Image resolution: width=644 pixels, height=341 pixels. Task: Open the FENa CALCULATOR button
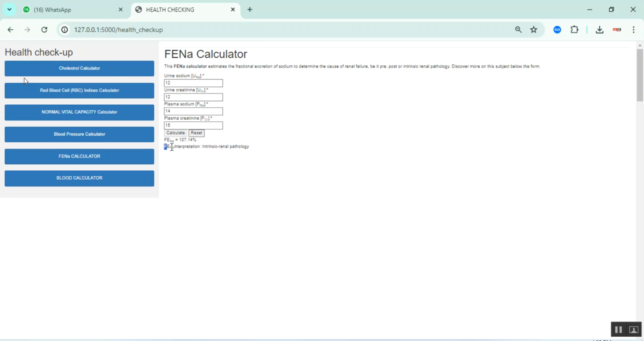(79, 156)
